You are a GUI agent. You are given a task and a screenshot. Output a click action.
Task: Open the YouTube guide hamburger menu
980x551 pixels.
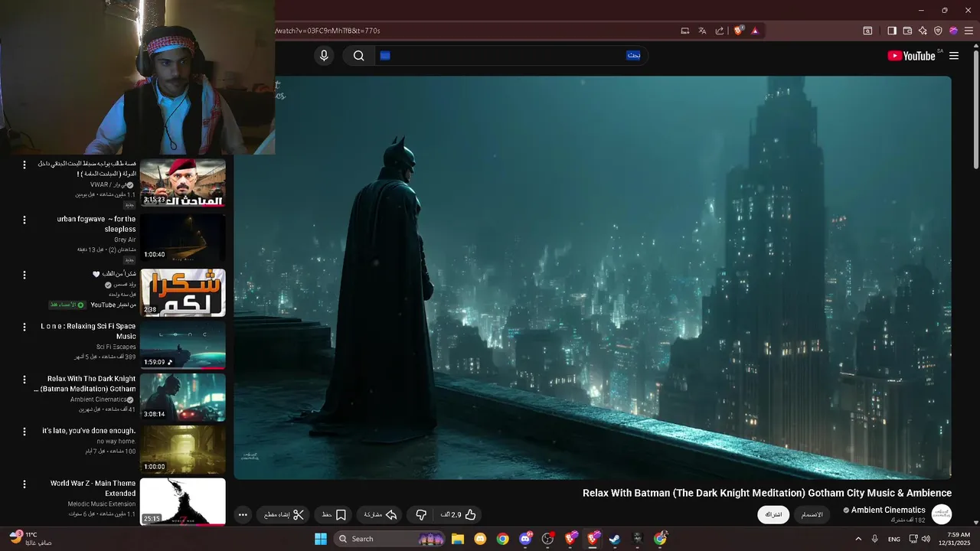pyautogui.click(x=954, y=56)
